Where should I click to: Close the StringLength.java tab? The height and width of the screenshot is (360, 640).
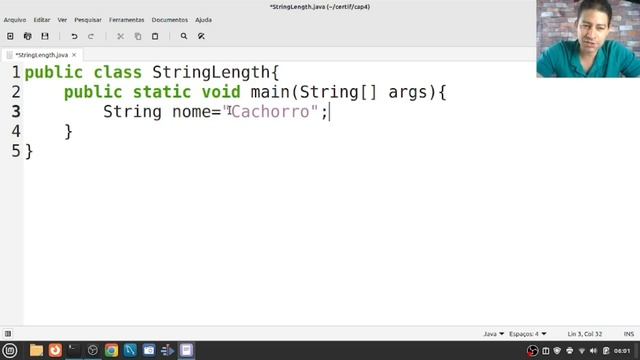(74, 55)
